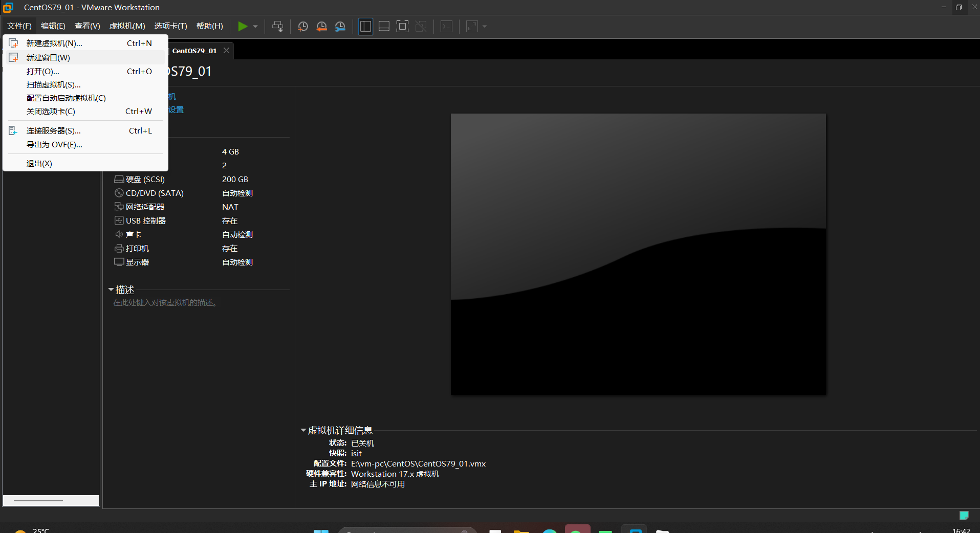Screen dimensions: 980x533
Task: Click the hard disk (SCSI) device icon
Action: click(119, 180)
